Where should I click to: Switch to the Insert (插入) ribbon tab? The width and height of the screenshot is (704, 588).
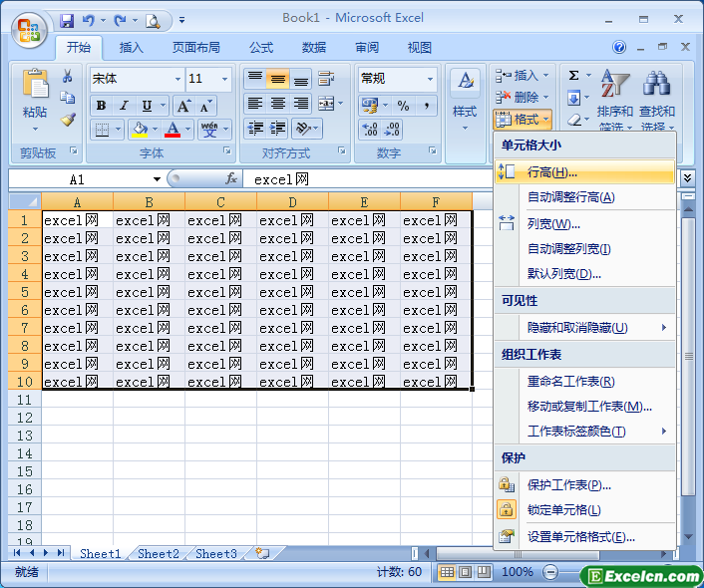pyautogui.click(x=132, y=47)
